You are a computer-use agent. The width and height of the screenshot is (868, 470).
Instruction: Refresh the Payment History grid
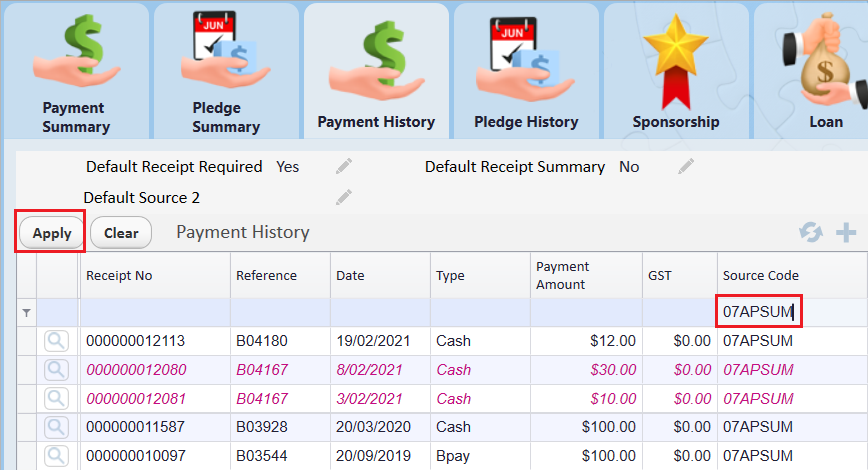810,233
